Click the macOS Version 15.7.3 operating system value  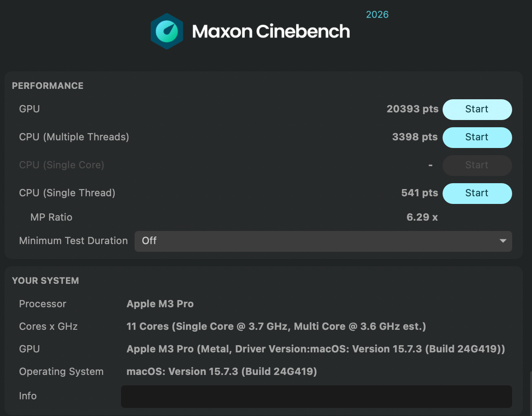(x=222, y=371)
